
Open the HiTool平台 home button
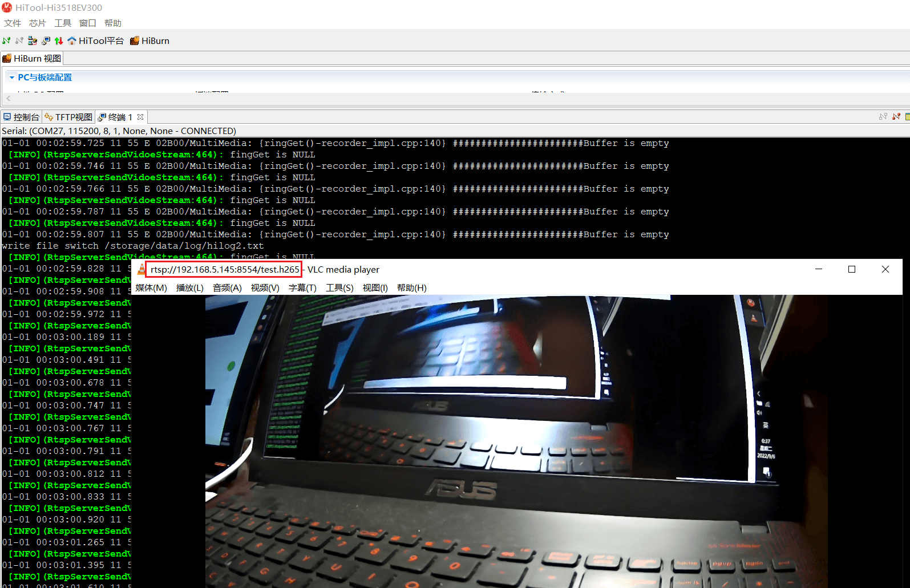click(x=95, y=40)
